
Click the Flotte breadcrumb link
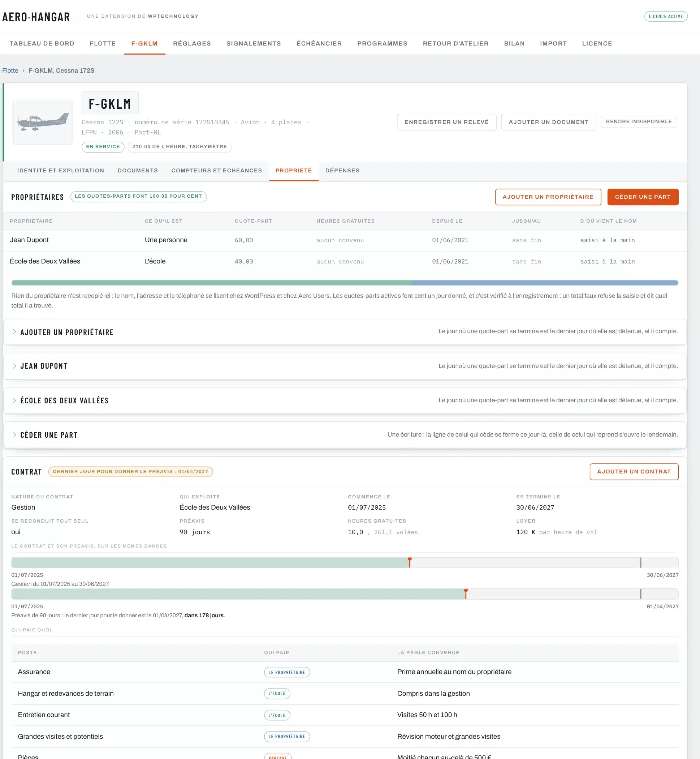click(x=10, y=70)
